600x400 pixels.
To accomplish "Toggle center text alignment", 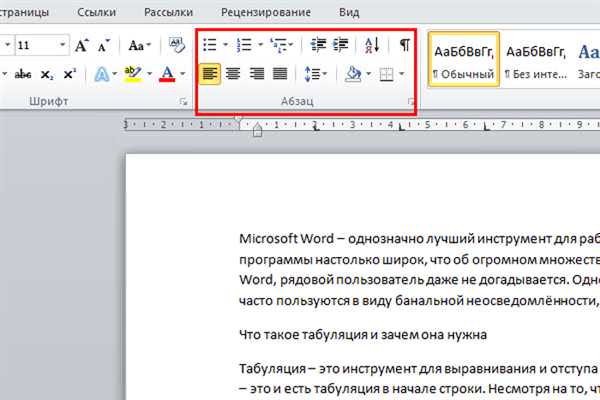I will (233, 73).
